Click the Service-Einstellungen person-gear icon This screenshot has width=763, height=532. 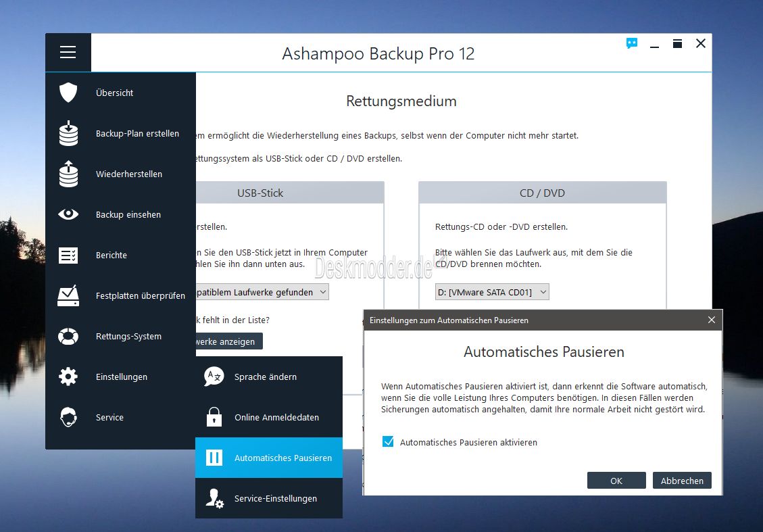pos(214,498)
